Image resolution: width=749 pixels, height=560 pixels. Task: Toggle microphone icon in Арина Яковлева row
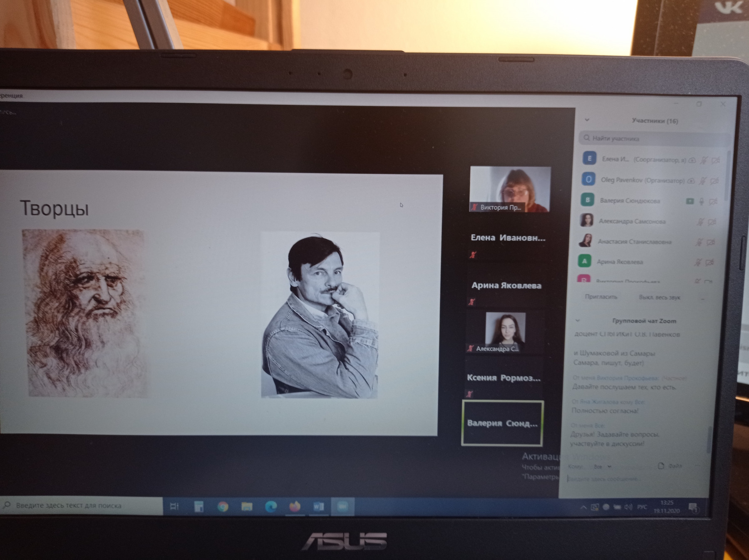pyautogui.click(x=698, y=262)
